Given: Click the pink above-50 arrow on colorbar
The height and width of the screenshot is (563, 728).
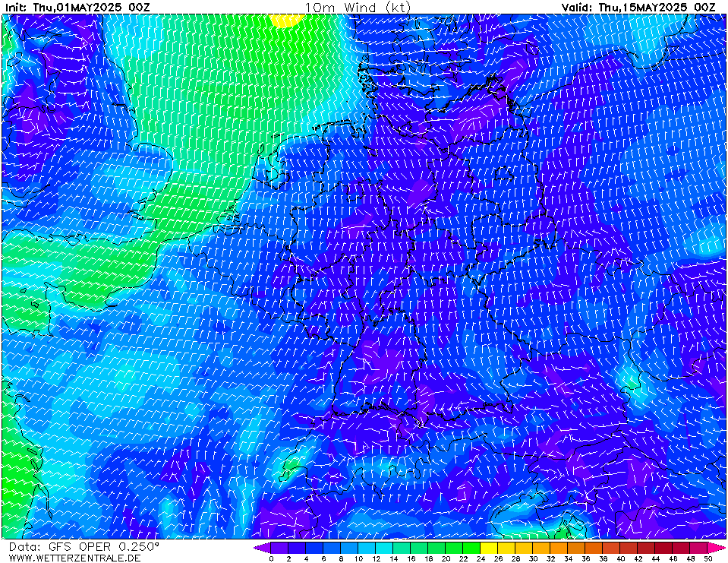Looking at the screenshot, I should tap(715, 548).
